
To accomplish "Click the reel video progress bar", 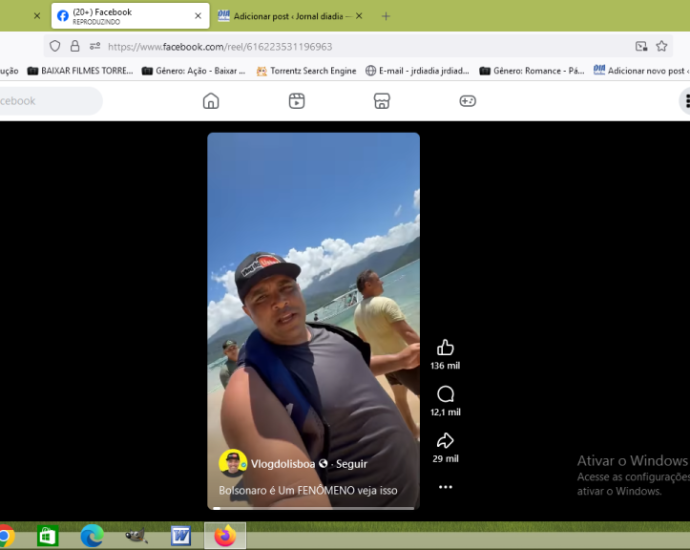I will (x=313, y=508).
